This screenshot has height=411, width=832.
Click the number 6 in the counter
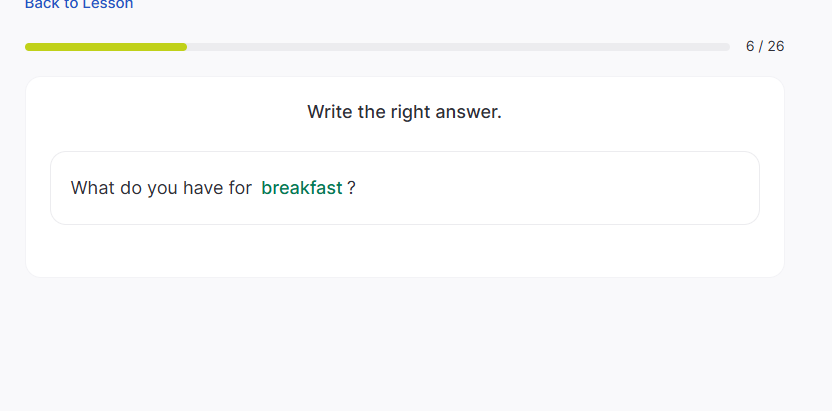click(x=750, y=46)
